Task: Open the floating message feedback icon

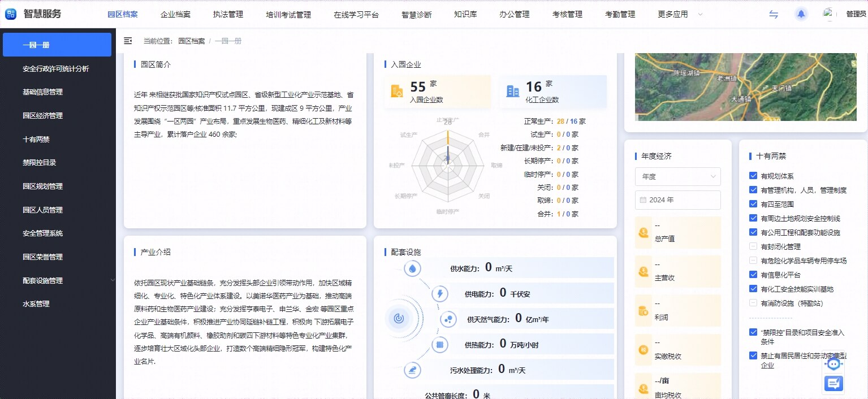Action: 834,383
